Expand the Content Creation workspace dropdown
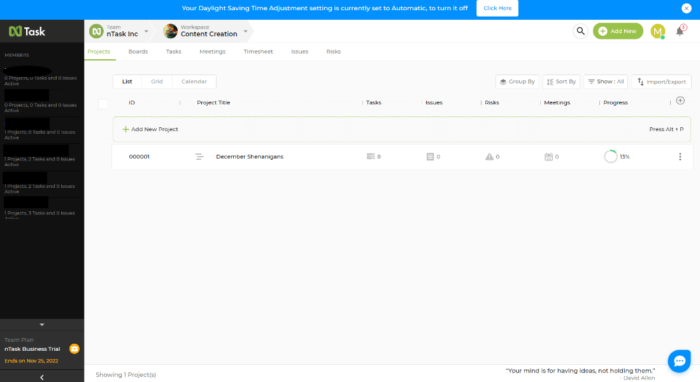 (245, 31)
